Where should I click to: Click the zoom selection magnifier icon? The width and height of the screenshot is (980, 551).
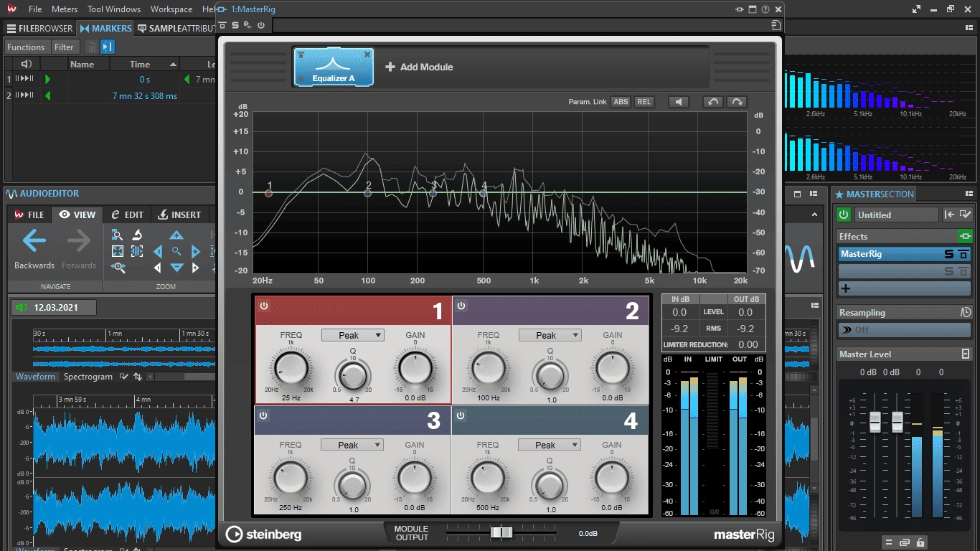117,235
